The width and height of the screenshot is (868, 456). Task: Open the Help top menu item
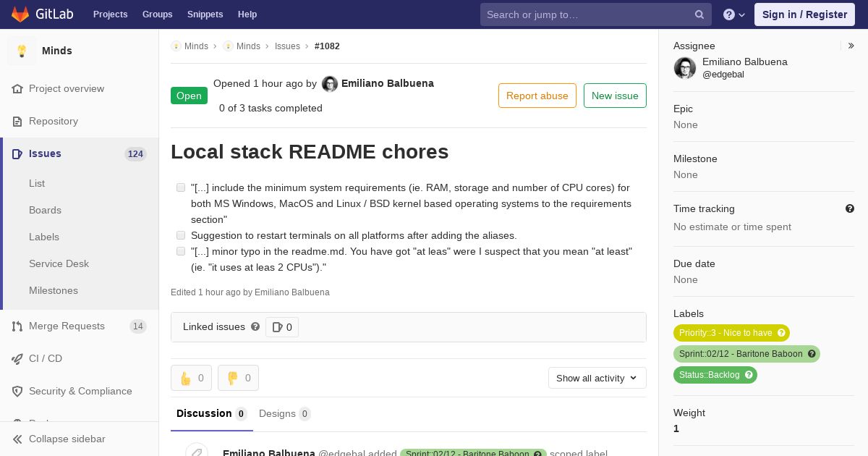(247, 14)
